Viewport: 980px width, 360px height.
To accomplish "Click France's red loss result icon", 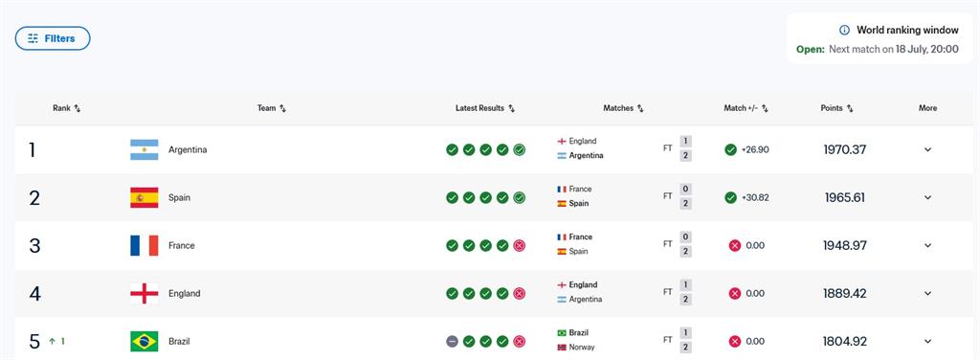I will 520,246.
